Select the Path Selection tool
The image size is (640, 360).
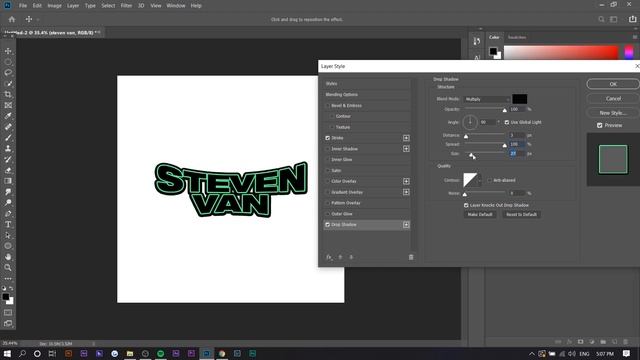(x=8, y=235)
